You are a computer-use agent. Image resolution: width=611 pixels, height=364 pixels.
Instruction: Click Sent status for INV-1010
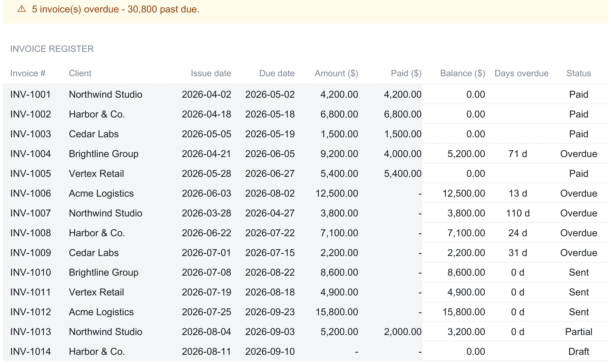[x=579, y=272]
